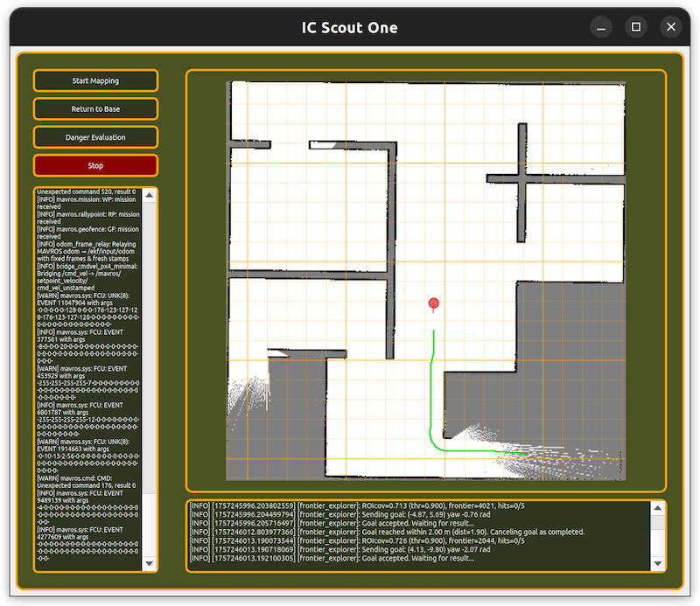
Task: Run the Danger Evaluation command
Action: 95,137
